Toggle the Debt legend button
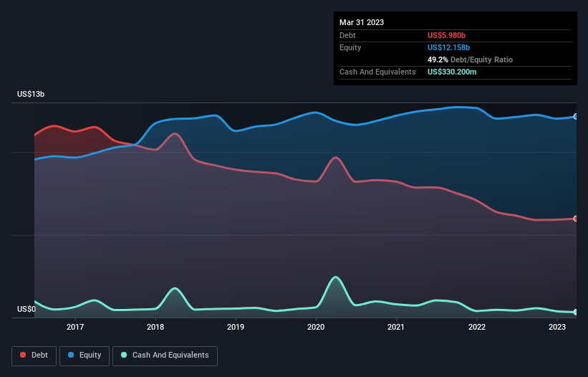588x377 pixels. tap(34, 355)
